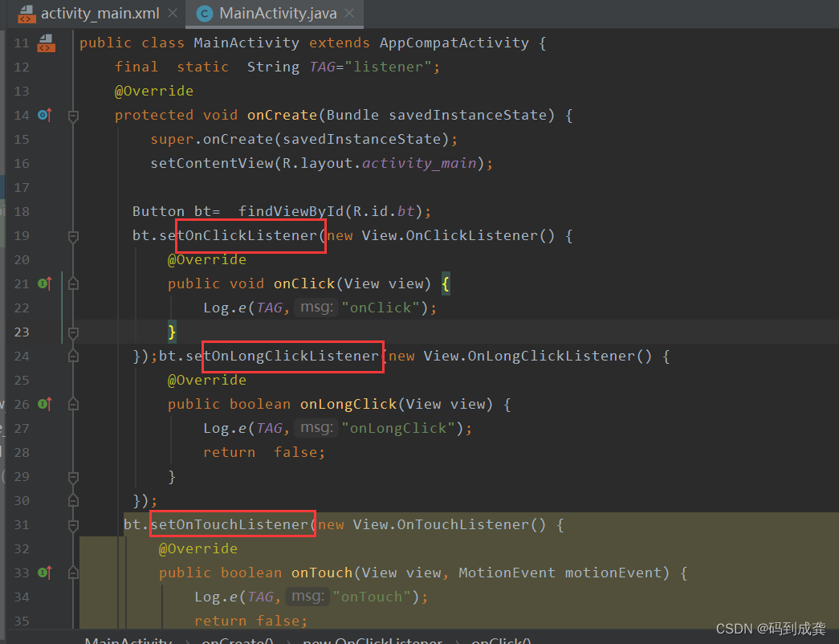This screenshot has height=644, width=839.
Task: Click MotionEvent motionEvent parameter on line 33
Action: (x=560, y=573)
